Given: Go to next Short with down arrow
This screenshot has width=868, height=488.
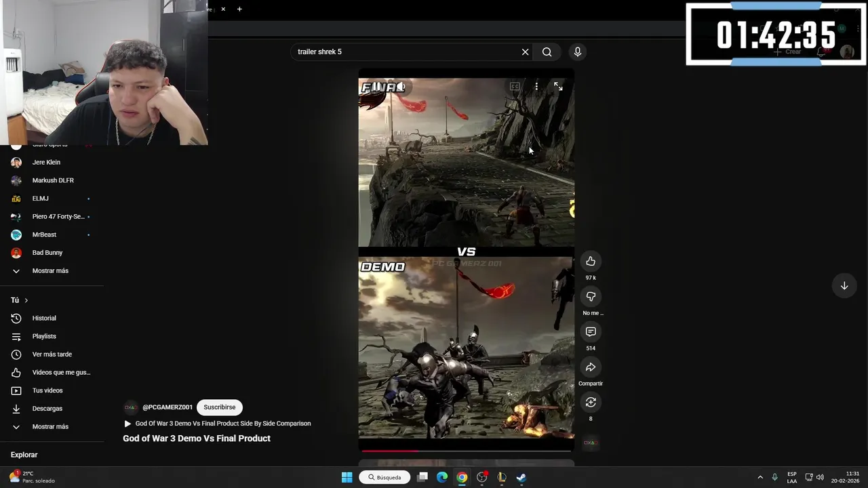Looking at the screenshot, I should [844, 286].
